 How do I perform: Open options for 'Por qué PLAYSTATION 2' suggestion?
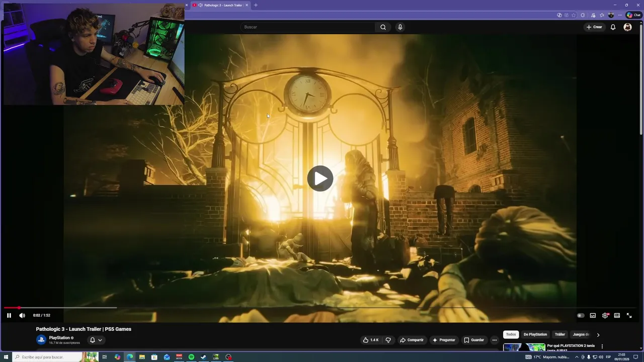(602, 346)
